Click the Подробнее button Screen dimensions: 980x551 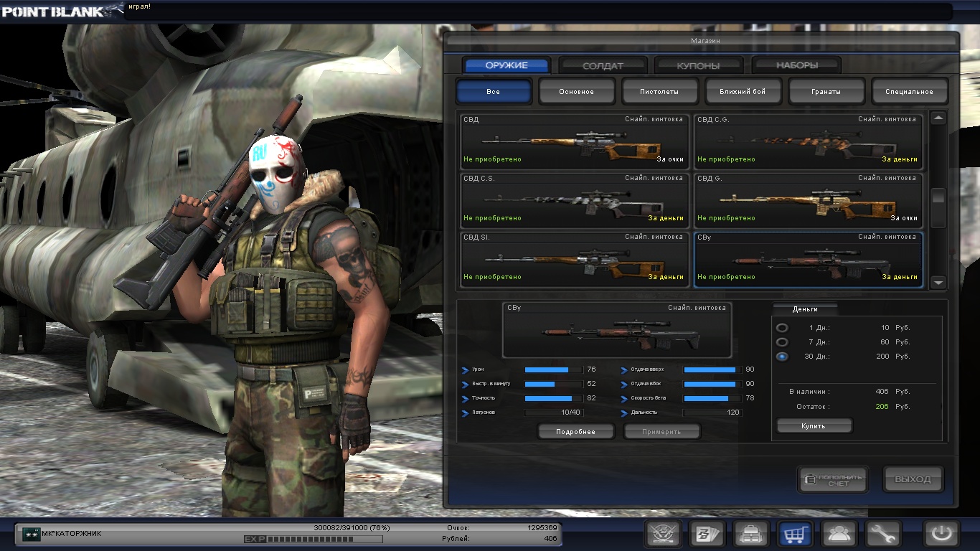(576, 432)
